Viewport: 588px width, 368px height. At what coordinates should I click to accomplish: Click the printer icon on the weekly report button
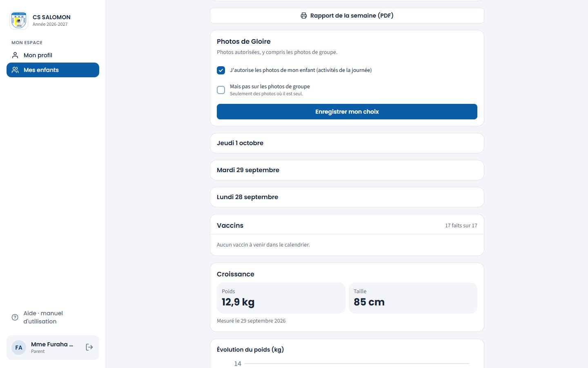tap(304, 16)
